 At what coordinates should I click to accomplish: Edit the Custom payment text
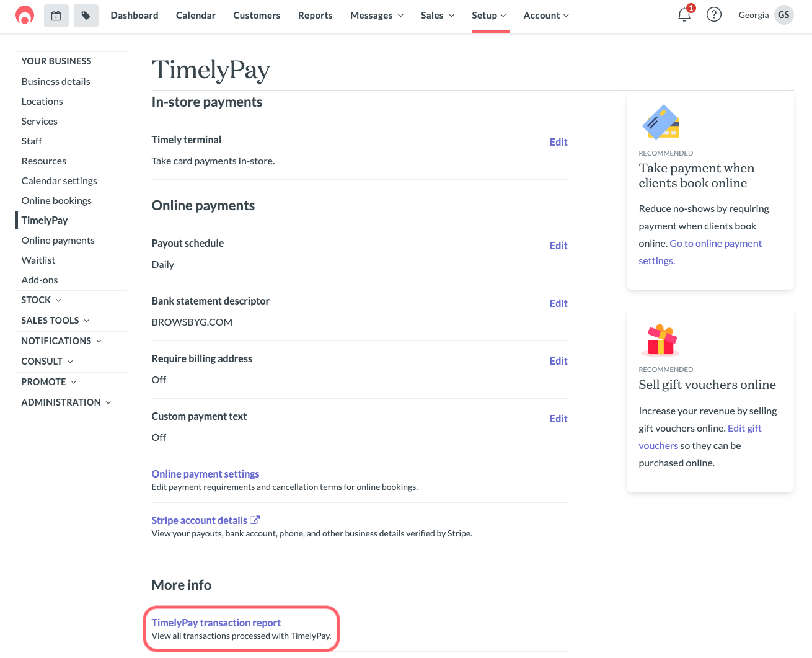pos(558,419)
